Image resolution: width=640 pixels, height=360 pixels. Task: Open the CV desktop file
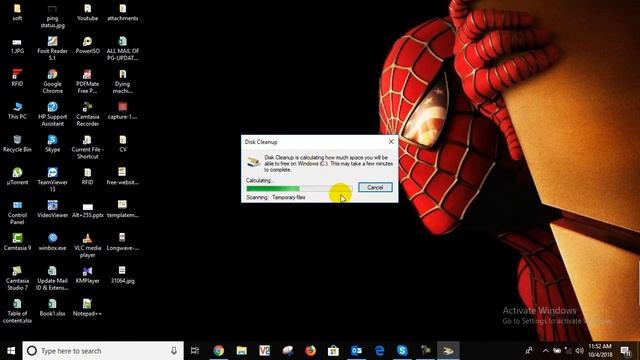point(122,144)
